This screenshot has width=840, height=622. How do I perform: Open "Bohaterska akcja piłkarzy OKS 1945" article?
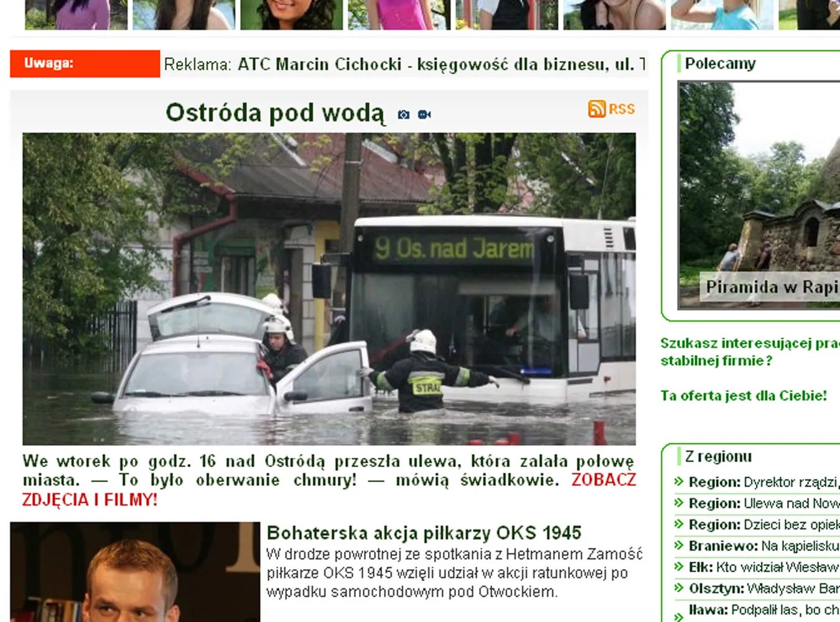click(423, 533)
